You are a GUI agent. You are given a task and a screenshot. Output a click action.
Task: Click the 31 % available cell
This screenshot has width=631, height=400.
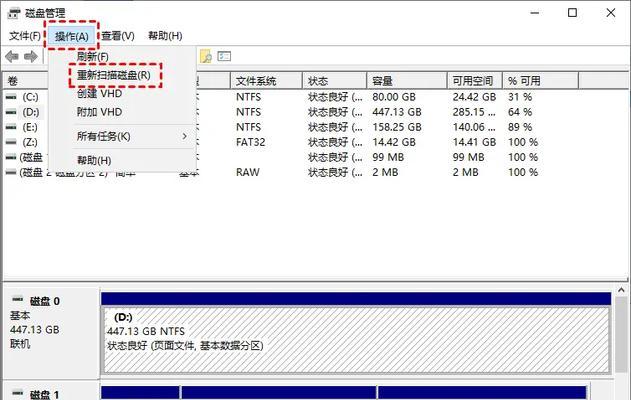520,97
